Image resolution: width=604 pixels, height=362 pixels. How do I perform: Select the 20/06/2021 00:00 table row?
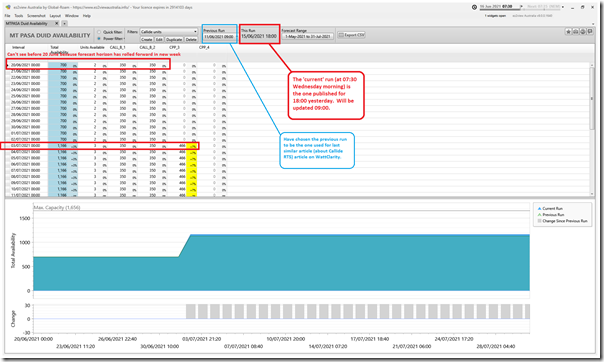click(116, 65)
